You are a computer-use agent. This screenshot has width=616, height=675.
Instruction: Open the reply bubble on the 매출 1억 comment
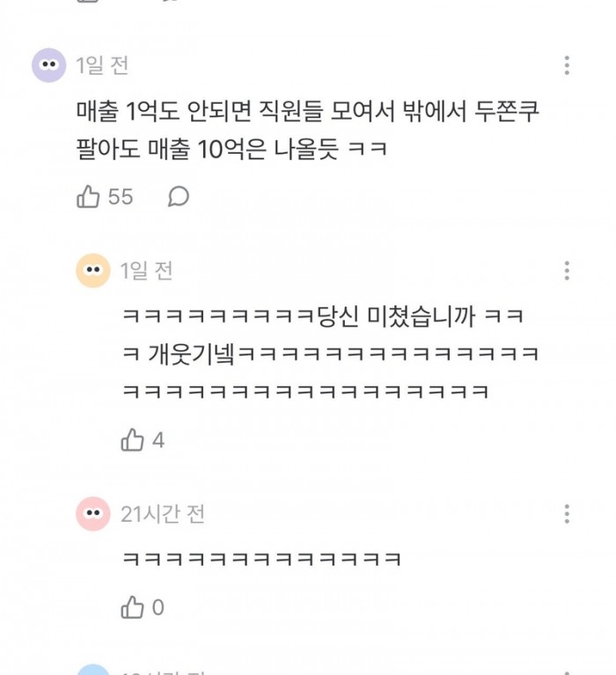179,197
